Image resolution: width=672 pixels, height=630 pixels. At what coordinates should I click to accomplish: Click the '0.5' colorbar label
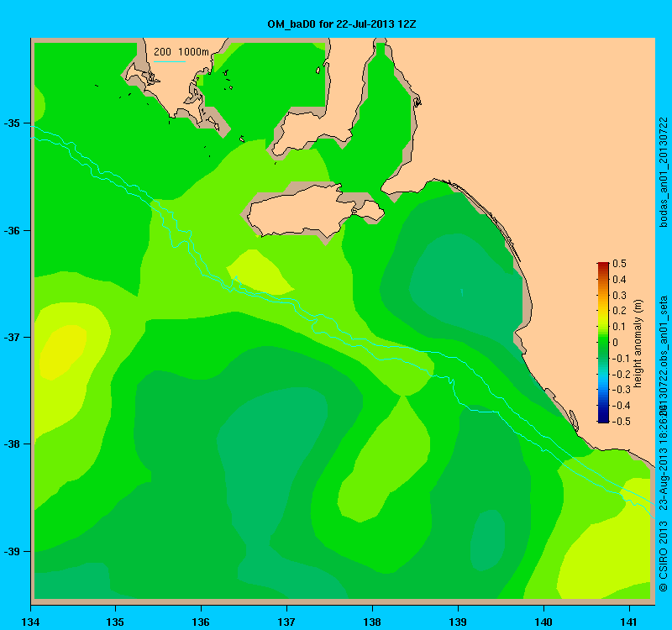click(x=619, y=264)
